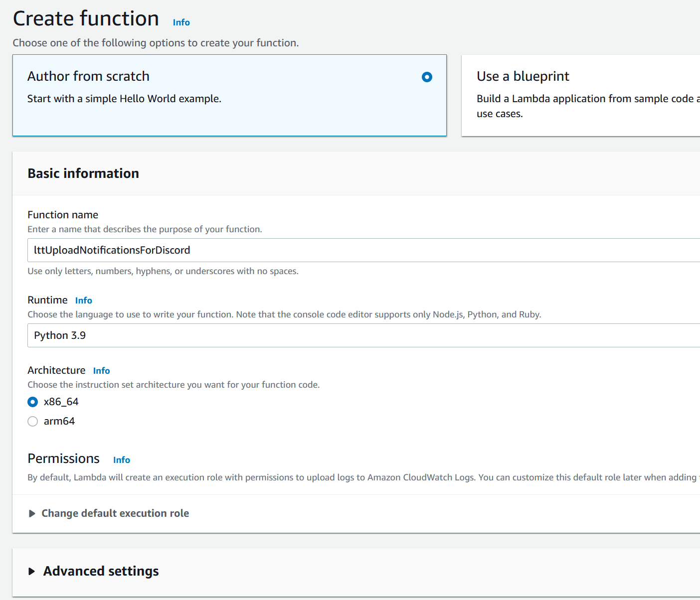Click the Info icon beside "Create function" heading
700x600 pixels.
[x=180, y=22]
